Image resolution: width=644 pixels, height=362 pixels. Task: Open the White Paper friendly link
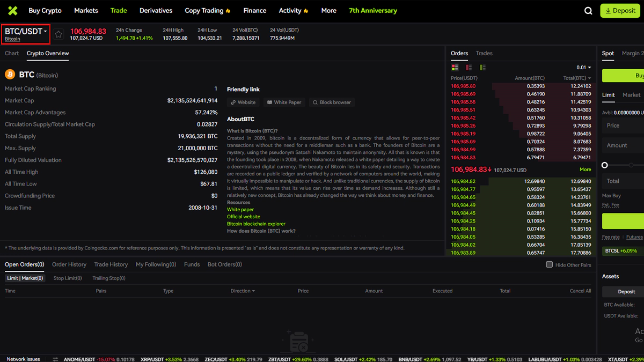tap(284, 102)
